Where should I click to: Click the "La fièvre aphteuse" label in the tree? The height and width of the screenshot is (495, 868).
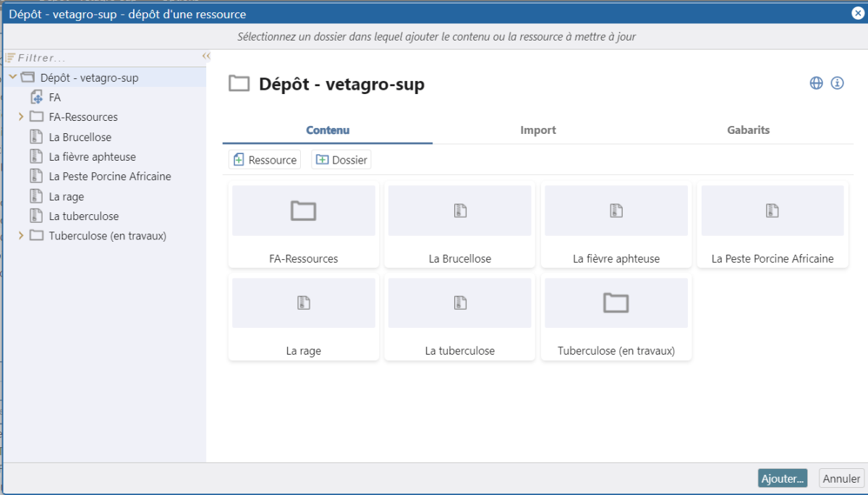(x=93, y=156)
